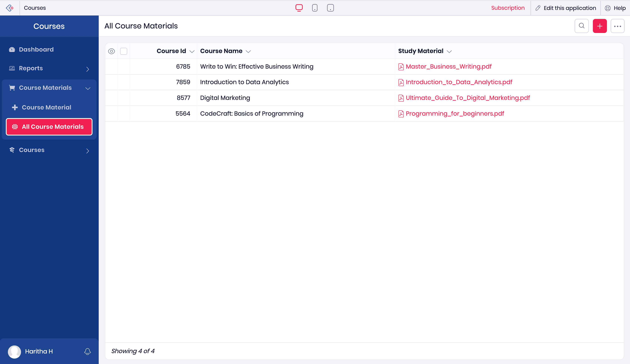Click the Zoho Creator logo icon
630x364 pixels.
(10, 8)
